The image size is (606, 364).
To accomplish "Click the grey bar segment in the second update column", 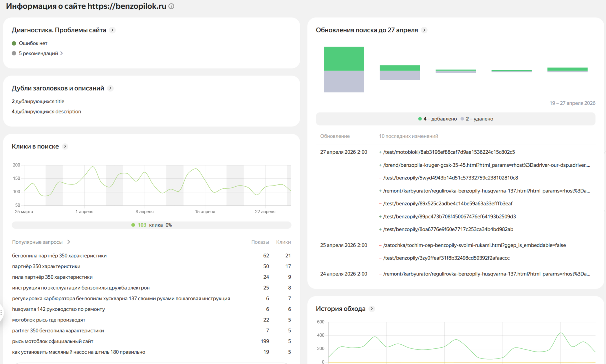I will tap(400, 75).
